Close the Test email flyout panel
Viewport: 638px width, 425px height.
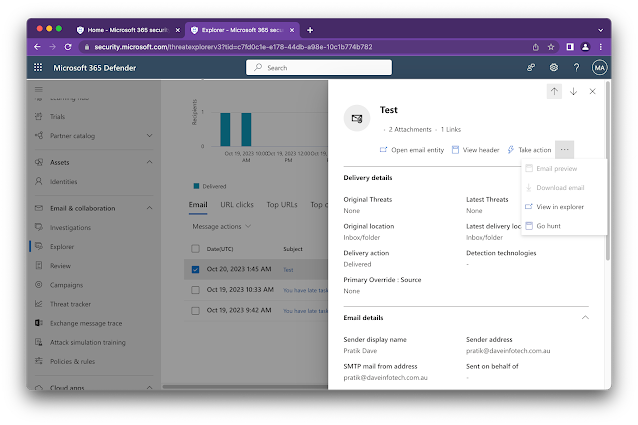(x=592, y=92)
